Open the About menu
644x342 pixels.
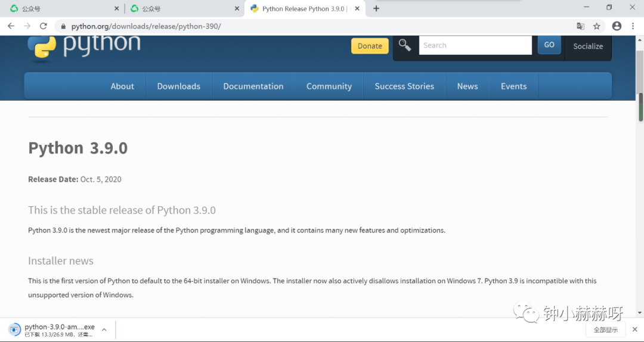click(x=122, y=86)
